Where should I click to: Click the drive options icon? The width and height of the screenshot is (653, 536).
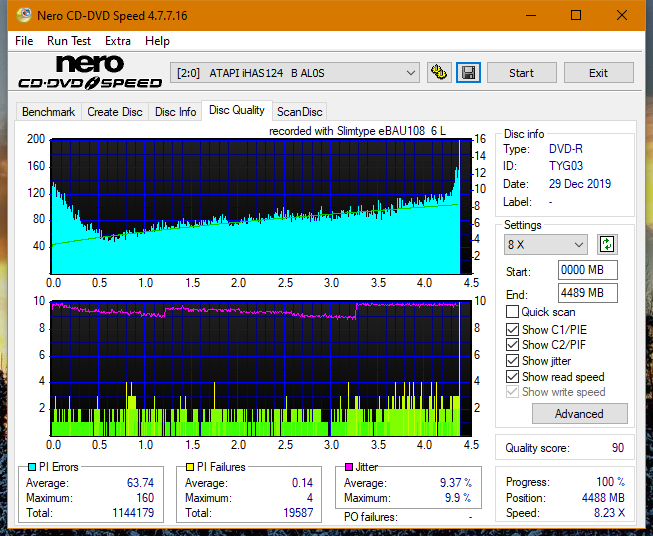(439, 73)
